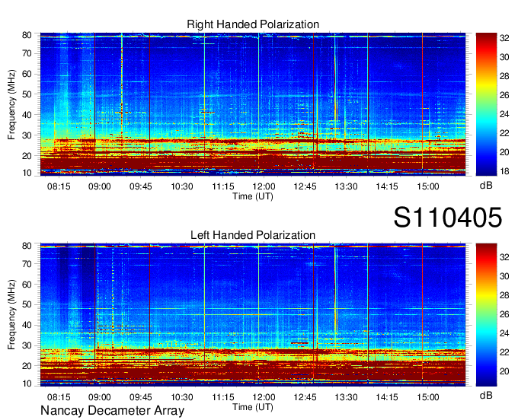Click the 20 MHz tick on Right Handed plot
This screenshot has width=518, height=420.
pyautogui.click(x=27, y=156)
